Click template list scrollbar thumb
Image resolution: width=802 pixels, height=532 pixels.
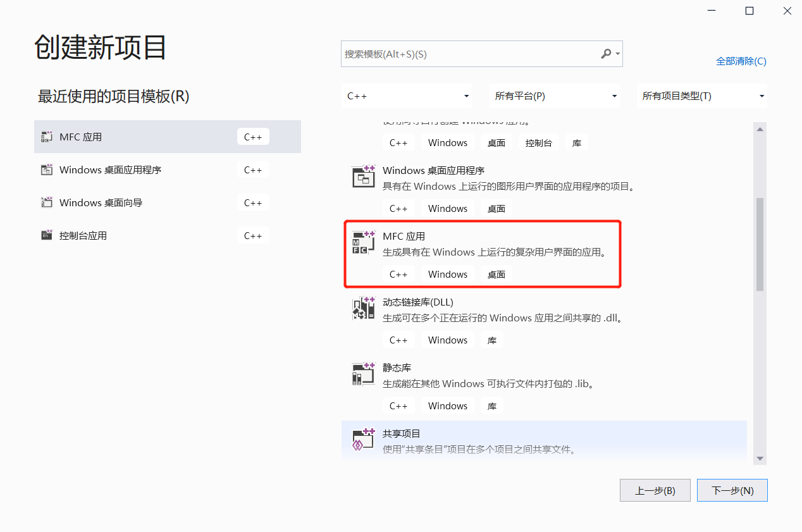pyautogui.click(x=760, y=244)
